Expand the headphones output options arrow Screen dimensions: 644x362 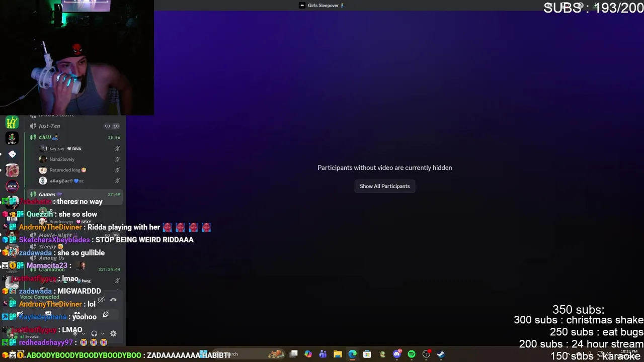coord(103,333)
